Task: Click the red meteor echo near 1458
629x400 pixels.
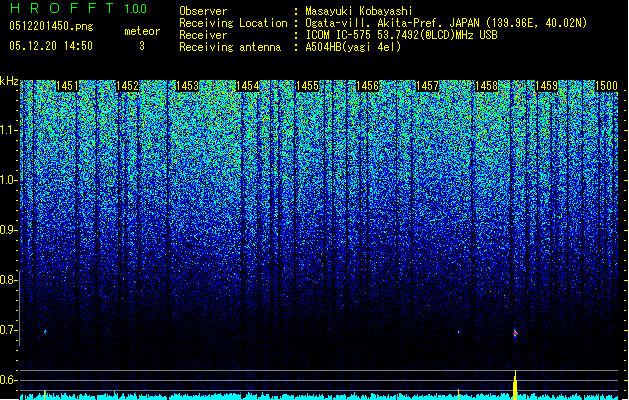Action: 515,333
